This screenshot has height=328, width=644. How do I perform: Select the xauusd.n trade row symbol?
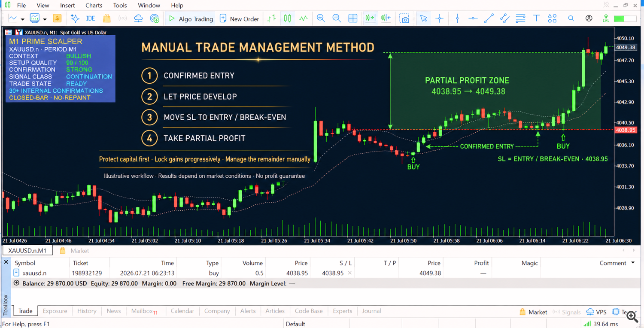pyautogui.click(x=34, y=273)
